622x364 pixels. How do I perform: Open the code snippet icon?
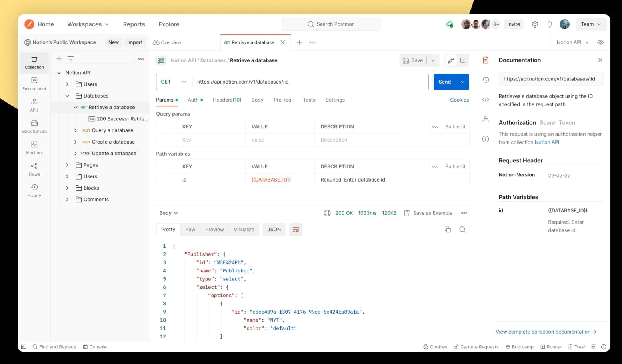click(x=486, y=100)
